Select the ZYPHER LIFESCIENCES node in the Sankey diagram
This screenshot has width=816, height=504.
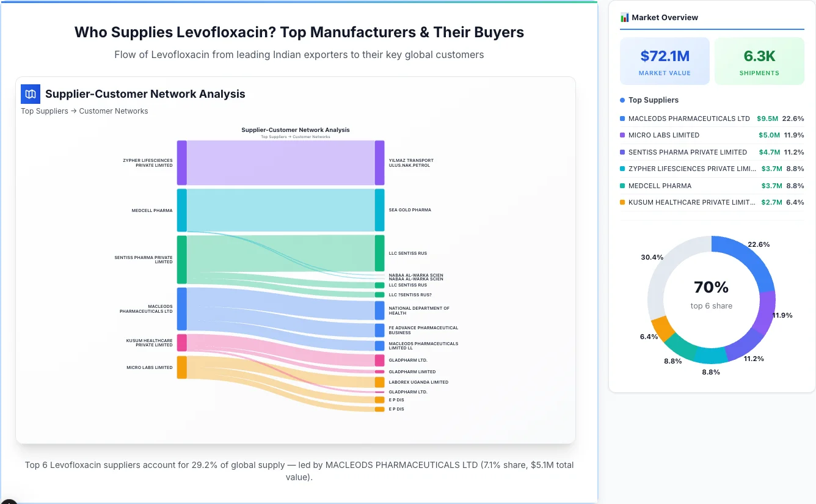[x=180, y=163]
